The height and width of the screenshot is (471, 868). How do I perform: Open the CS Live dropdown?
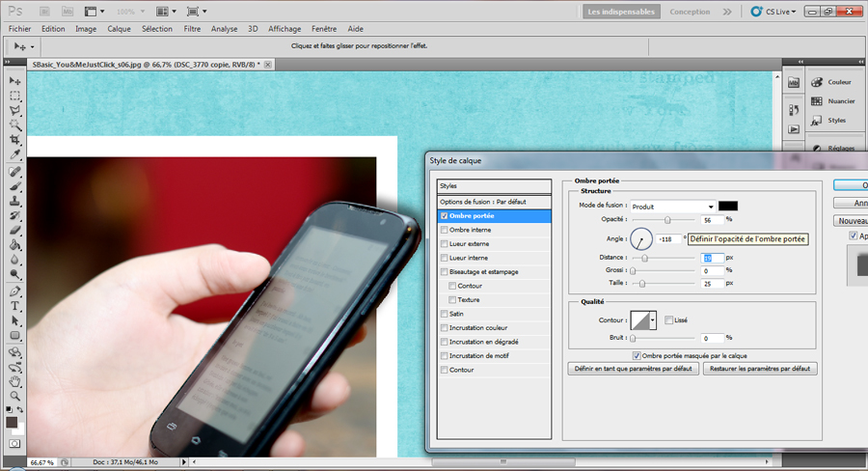coord(773,11)
